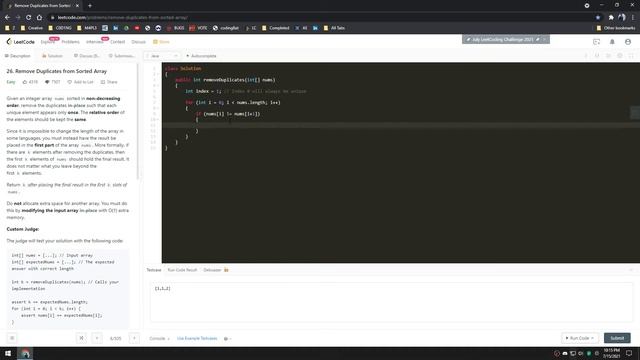Open the CODING bookmarks folder
640x360 pixels.
[x=60, y=28]
